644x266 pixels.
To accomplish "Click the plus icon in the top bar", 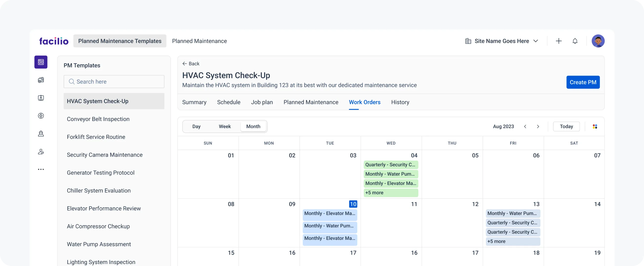I will [559, 41].
